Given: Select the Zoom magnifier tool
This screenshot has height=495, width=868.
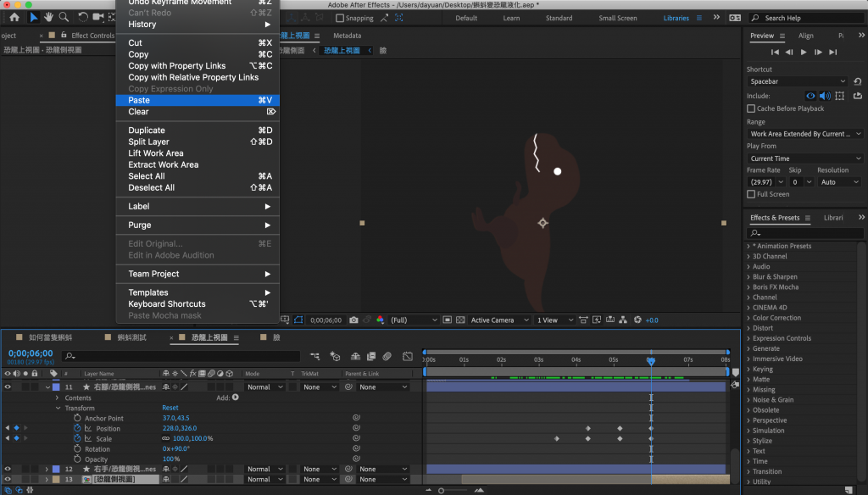Looking at the screenshot, I should point(64,18).
